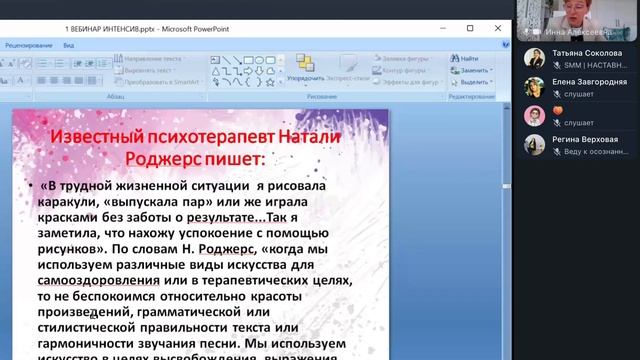
Task: Select the right block arrow shape
Action: 248,71
